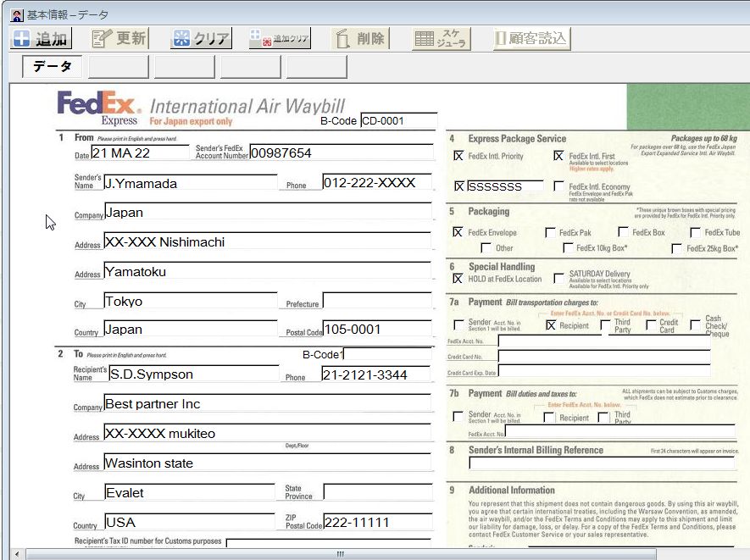Check the FedEx Pak checkbox
Screen dimensions: 750x560
550,232
